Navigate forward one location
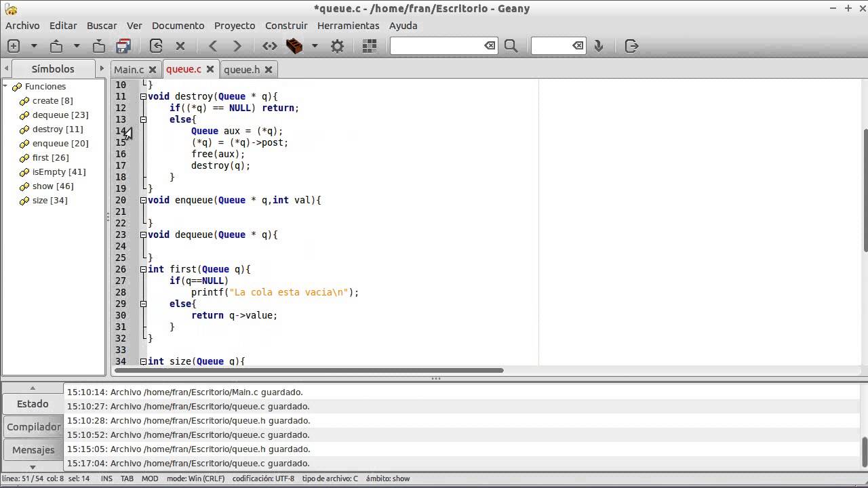Viewport: 868px width, 488px height. click(237, 46)
